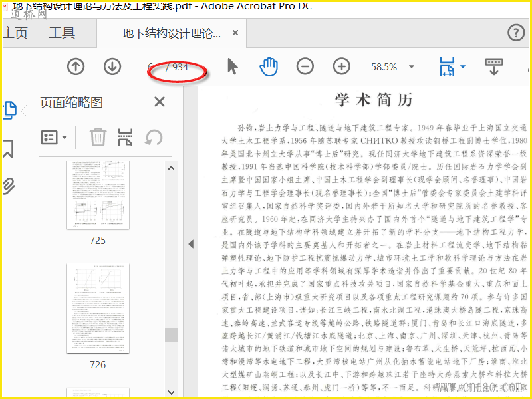Click the thumbnail panel scrollbar handle
The image size is (532, 399).
point(172,334)
